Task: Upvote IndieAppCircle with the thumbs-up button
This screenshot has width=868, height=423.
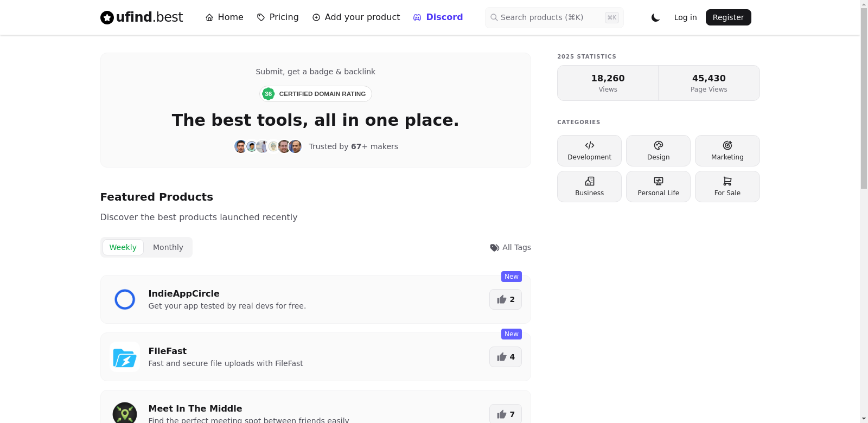Action: pyautogui.click(x=505, y=299)
